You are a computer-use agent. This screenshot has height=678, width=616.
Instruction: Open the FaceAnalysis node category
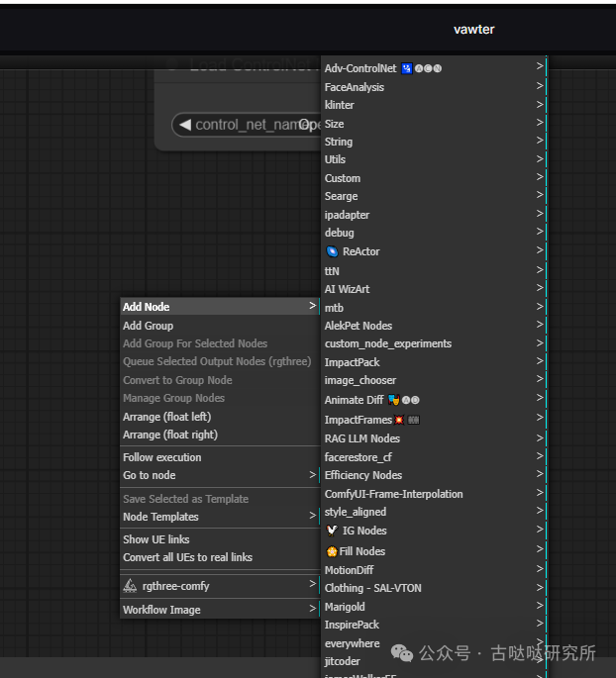[x=434, y=87]
